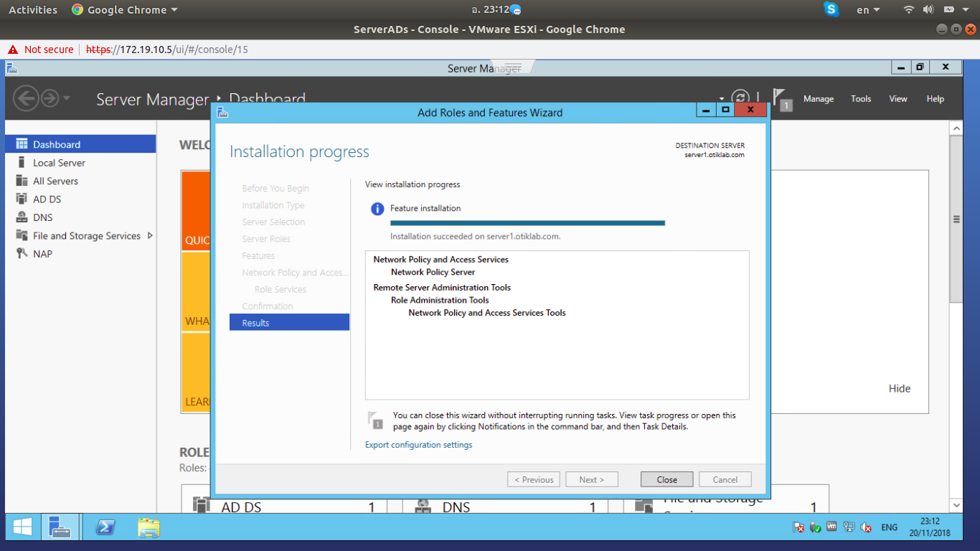This screenshot has height=551, width=980.
Task: Launch Windows PowerShell from the taskbar
Action: coord(105,528)
